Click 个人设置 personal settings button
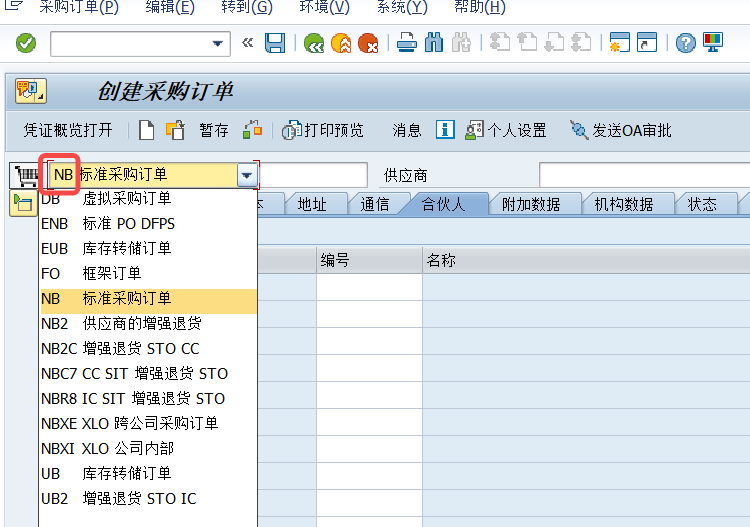The image size is (750, 527). pos(506,130)
